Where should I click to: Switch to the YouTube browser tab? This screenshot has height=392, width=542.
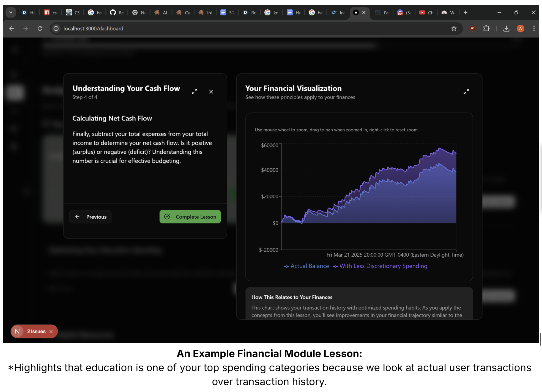(426, 13)
